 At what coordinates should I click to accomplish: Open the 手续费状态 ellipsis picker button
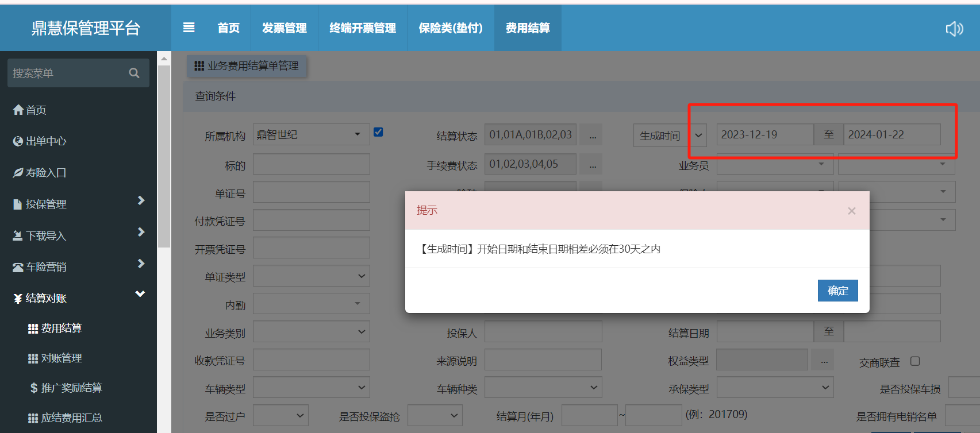pyautogui.click(x=592, y=165)
